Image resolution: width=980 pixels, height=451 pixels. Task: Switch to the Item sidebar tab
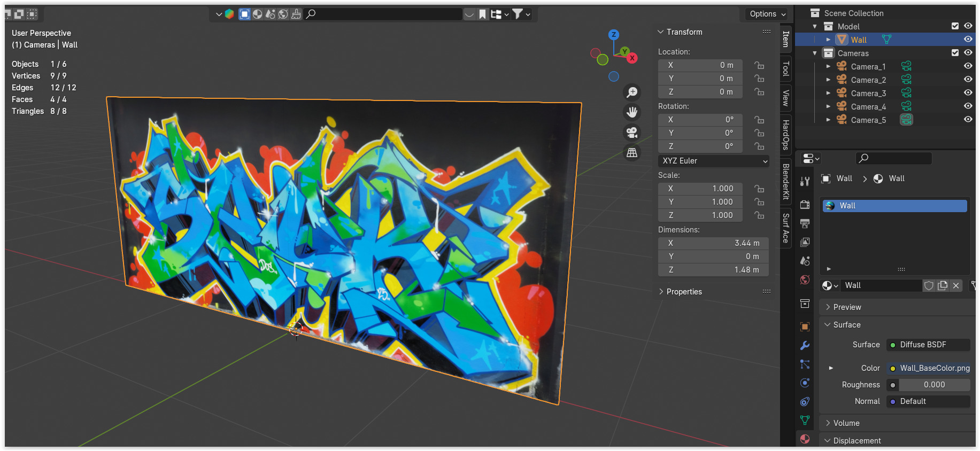coord(785,39)
